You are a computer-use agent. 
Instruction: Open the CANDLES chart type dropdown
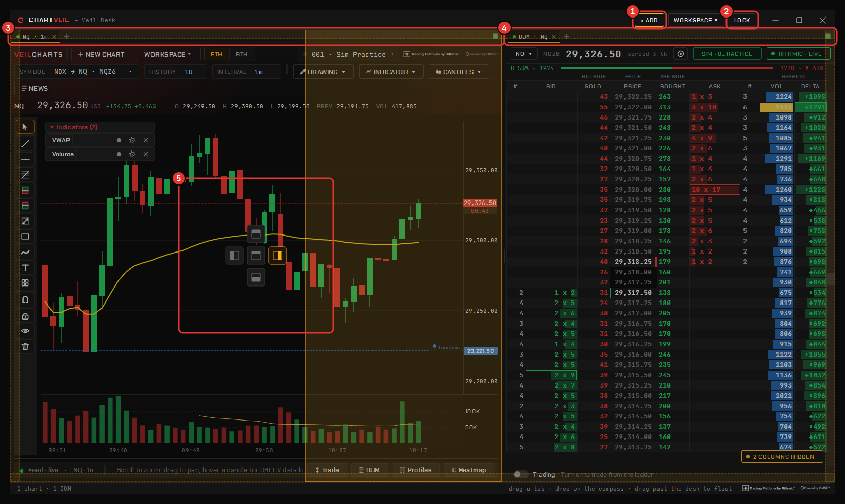coord(459,72)
